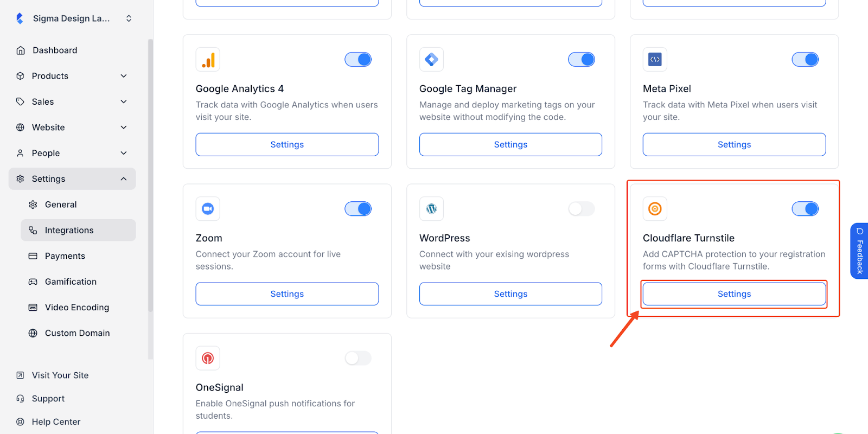The width and height of the screenshot is (868, 434).
Task: Open the Feedback side tab
Action: (859, 251)
